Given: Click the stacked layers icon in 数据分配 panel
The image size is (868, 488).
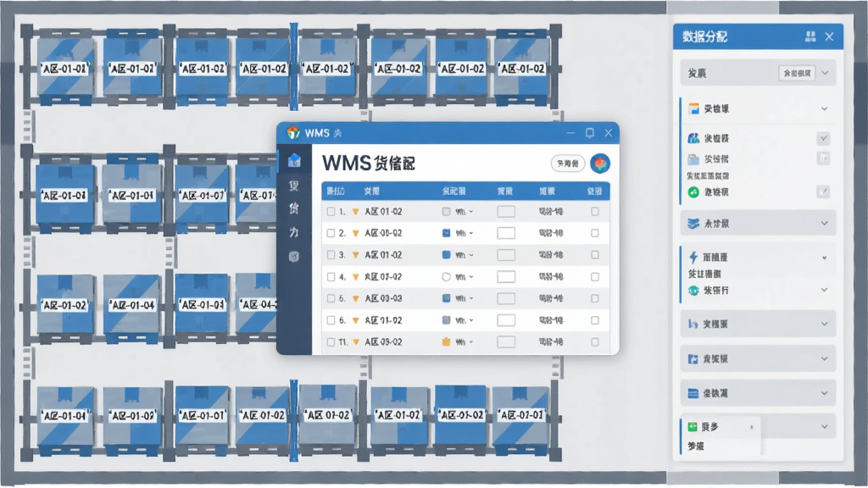Looking at the screenshot, I should pos(693,224).
